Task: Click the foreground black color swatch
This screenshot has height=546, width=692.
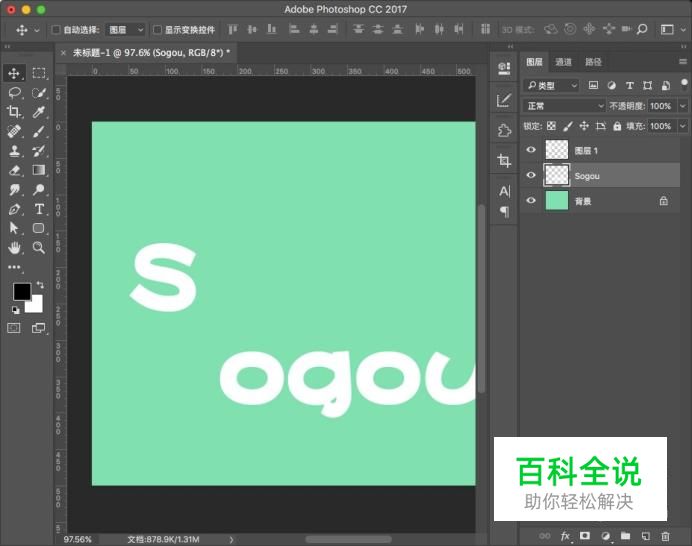Action: (21, 292)
